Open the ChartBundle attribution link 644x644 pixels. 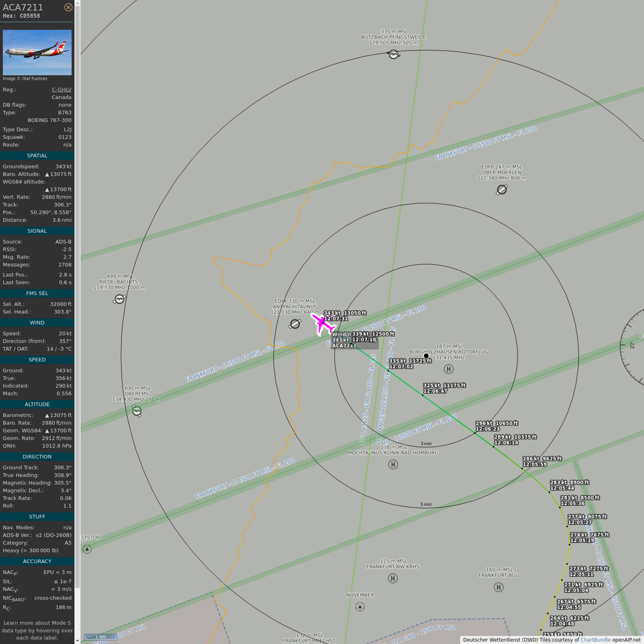coord(595,640)
